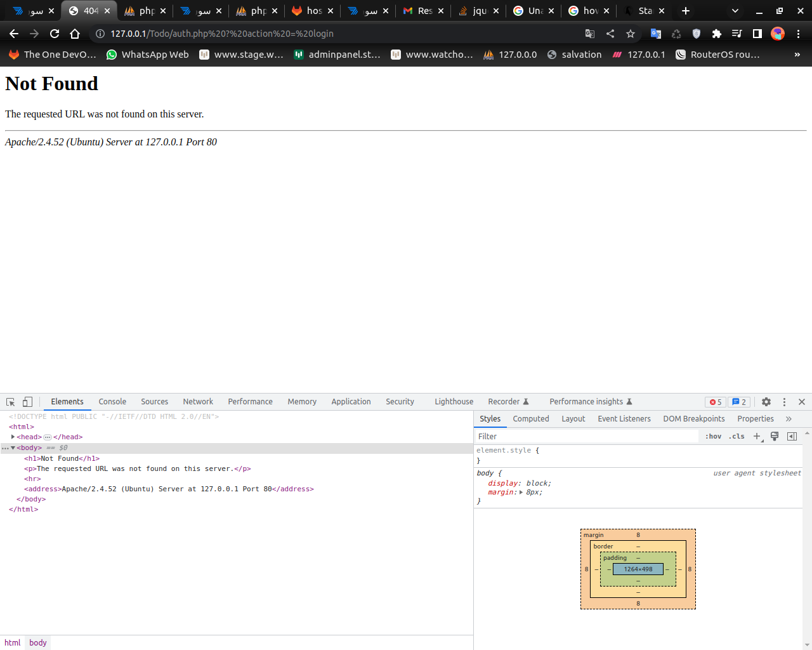Toggle device toolbar in DevTools

27,402
